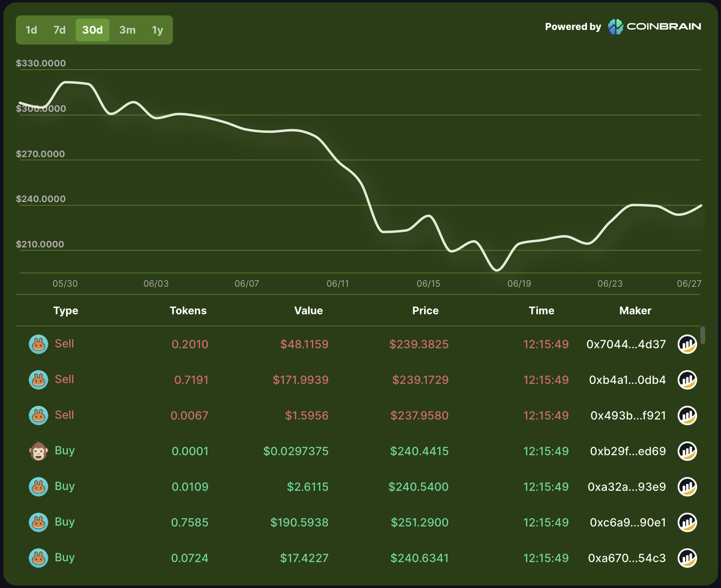Click the 05/30 date label on chart axis

pyautogui.click(x=65, y=283)
